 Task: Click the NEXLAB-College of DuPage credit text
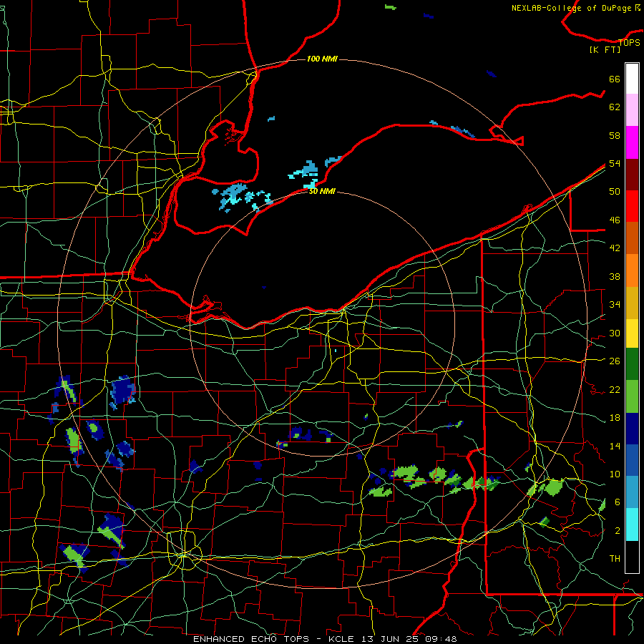pyautogui.click(x=576, y=8)
